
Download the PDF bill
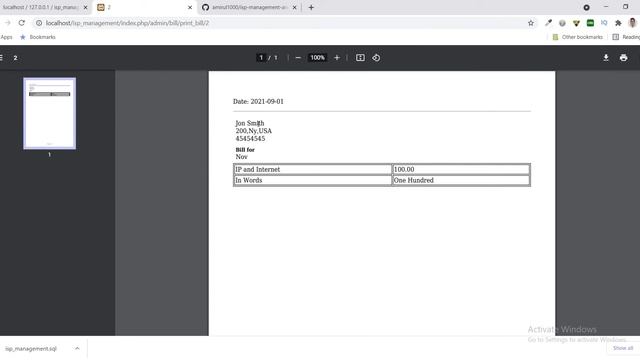(606, 58)
